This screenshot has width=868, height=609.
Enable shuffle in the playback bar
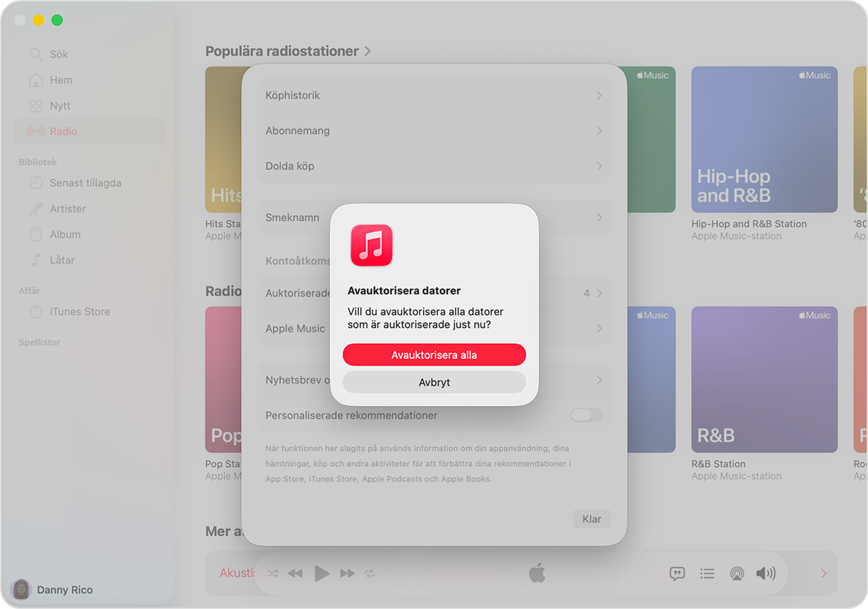(273, 573)
